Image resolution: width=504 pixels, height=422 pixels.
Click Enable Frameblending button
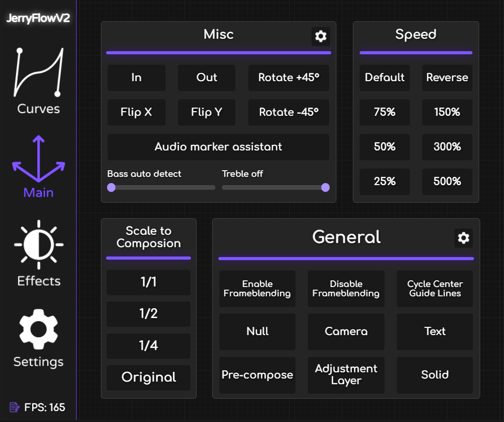pos(257,289)
